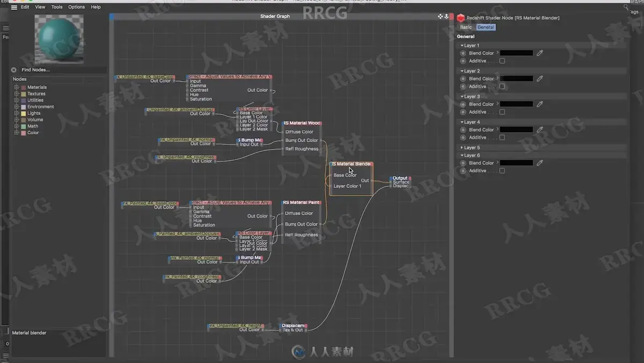Collapse the Layer 6 section
Image resolution: width=644 pixels, height=363 pixels.
[x=462, y=155]
